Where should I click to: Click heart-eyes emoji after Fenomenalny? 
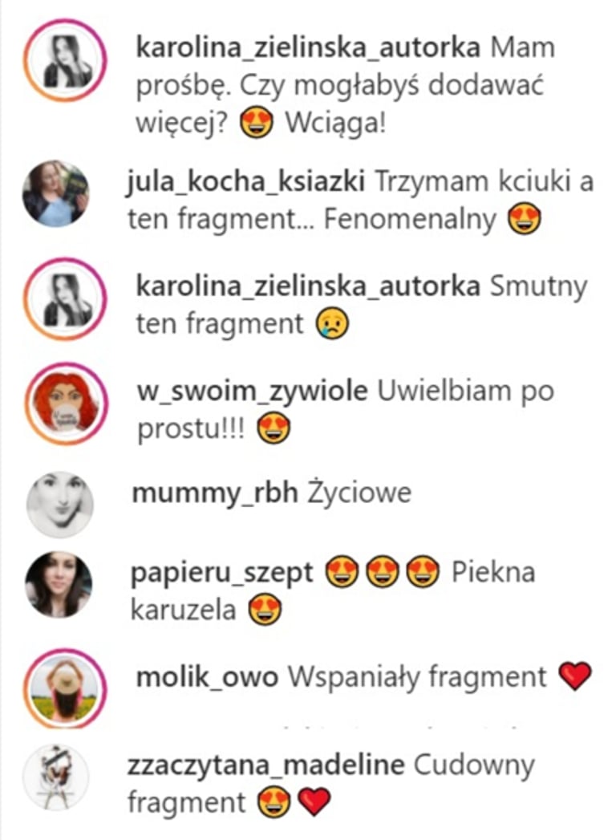(x=524, y=219)
